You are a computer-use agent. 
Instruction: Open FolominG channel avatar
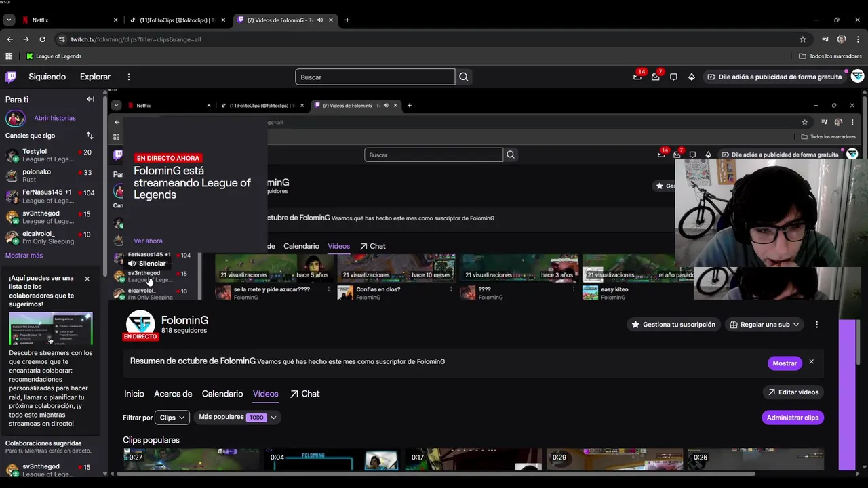140,323
